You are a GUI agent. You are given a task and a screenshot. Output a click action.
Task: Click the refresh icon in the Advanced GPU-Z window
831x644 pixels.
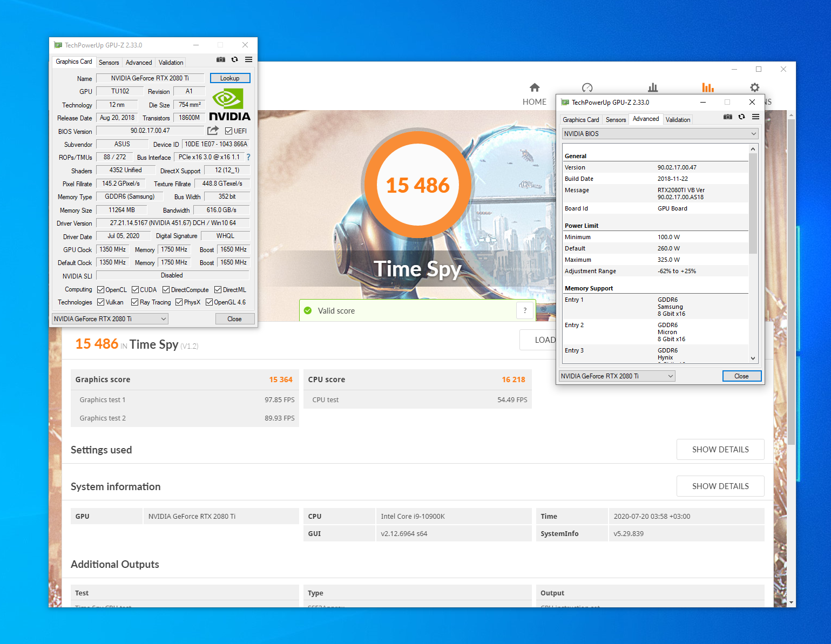742,117
